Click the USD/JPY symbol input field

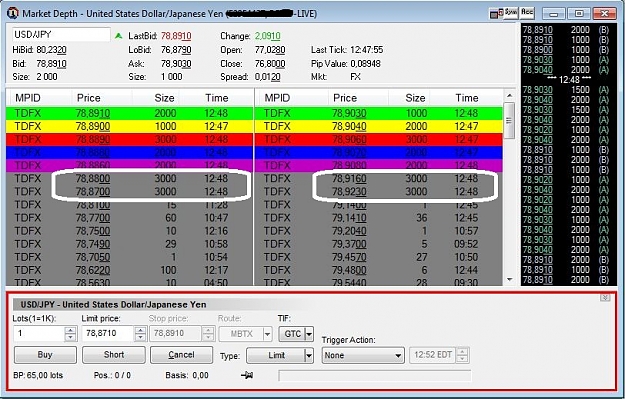(61, 35)
